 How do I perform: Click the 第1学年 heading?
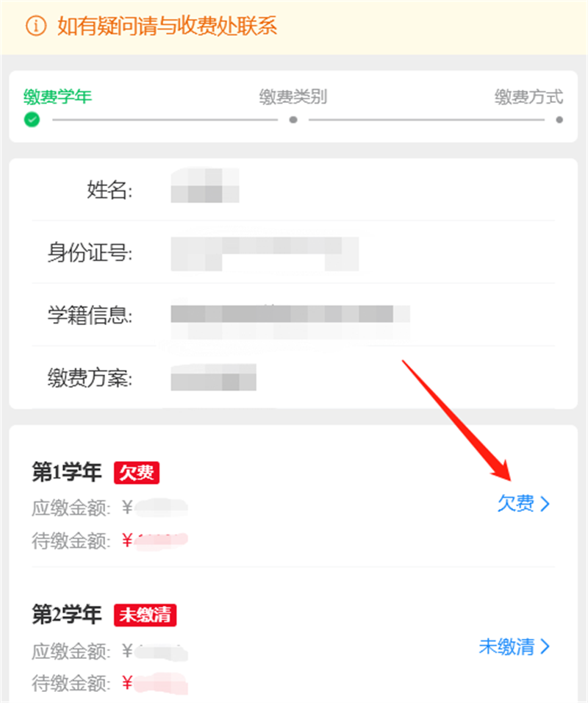pyautogui.click(x=67, y=472)
